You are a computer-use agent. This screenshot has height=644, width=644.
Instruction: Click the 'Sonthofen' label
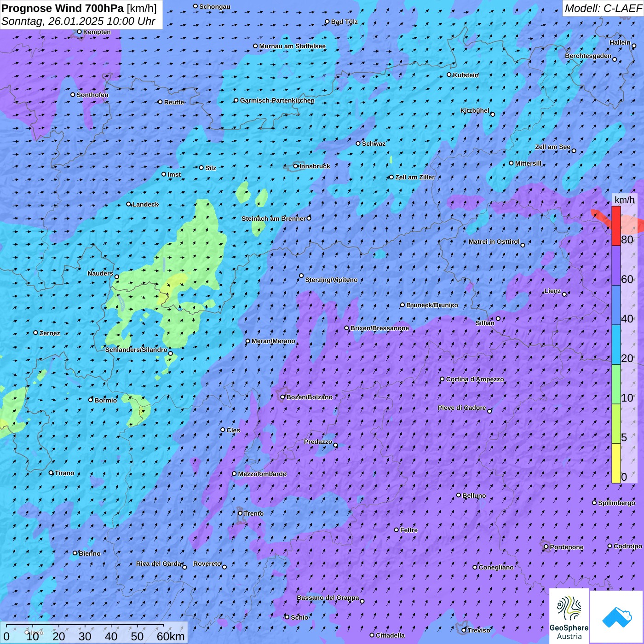[92, 95]
